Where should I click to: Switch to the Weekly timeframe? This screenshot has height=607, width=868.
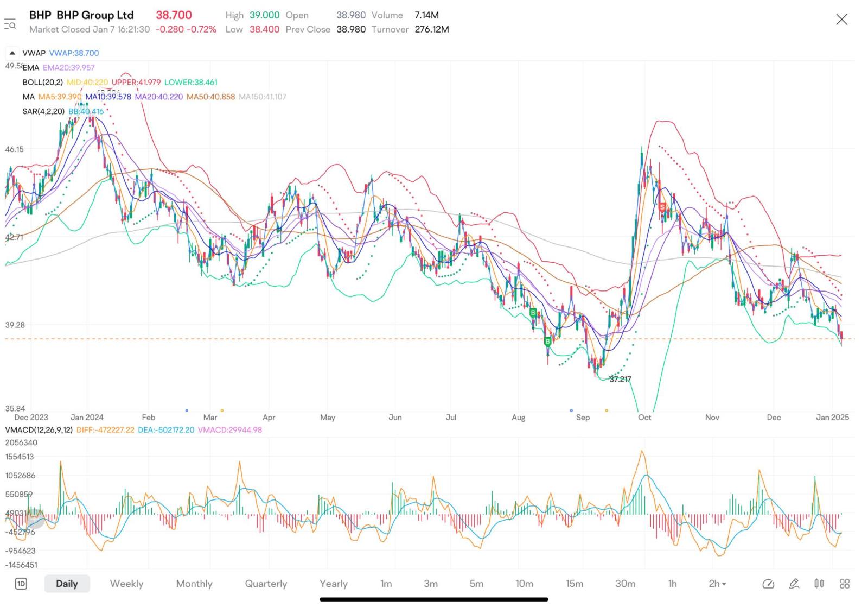click(x=126, y=584)
